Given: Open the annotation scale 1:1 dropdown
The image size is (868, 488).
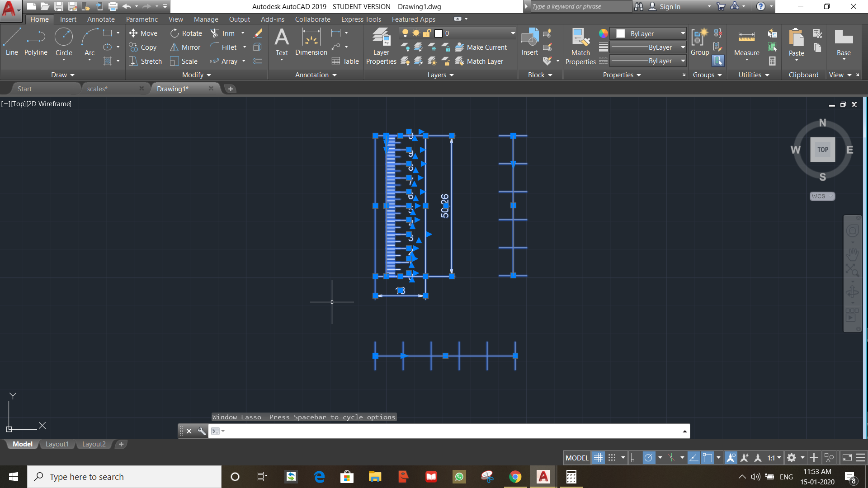Looking at the screenshot, I should click(774, 457).
